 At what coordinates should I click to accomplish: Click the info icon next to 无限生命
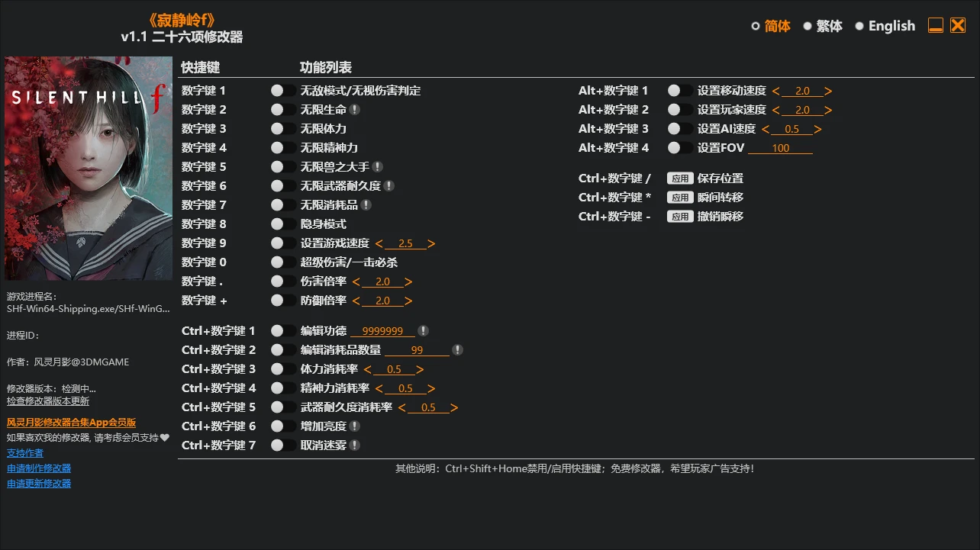[355, 110]
